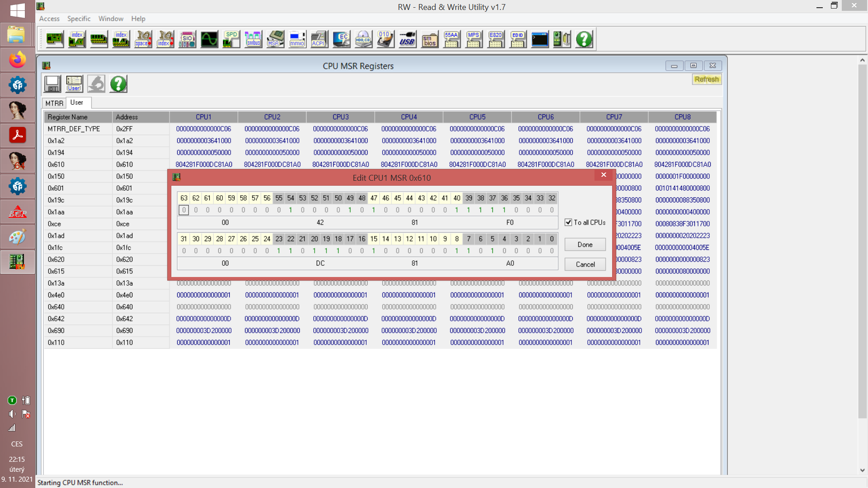Open the Super IO tool
Image resolution: width=868 pixels, height=488 pixels.
pyautogui.click(x=187, y=39)
